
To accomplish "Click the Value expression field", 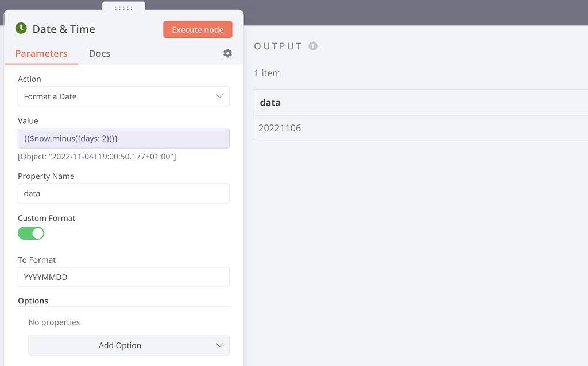I will pos(123,138).
